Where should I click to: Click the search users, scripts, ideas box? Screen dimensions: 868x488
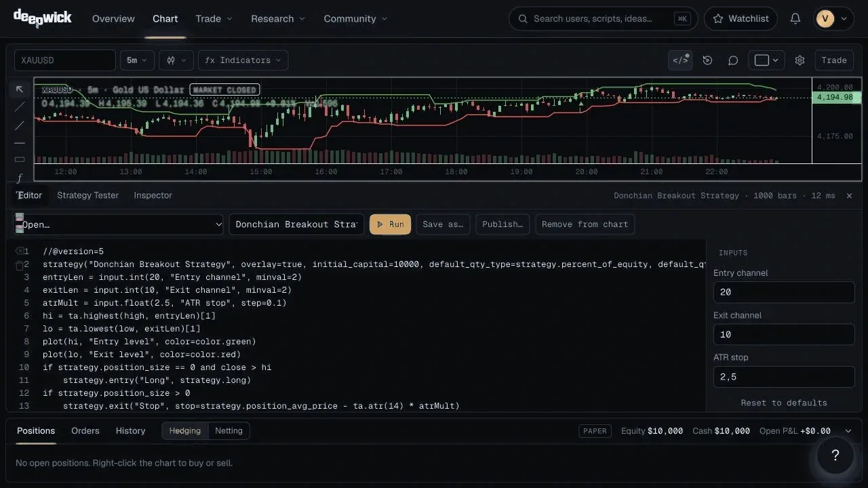click(603, 19)
